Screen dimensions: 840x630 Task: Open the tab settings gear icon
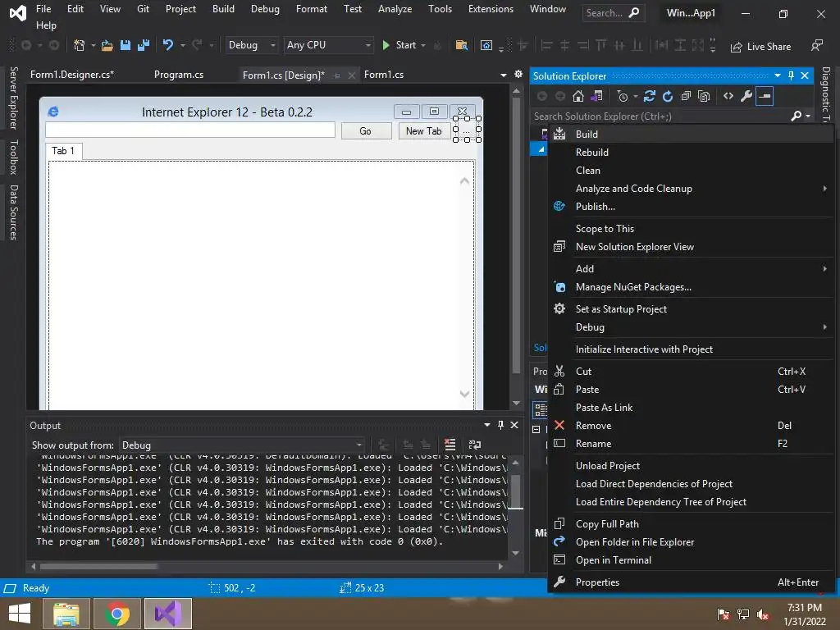[x=518, y=75]
